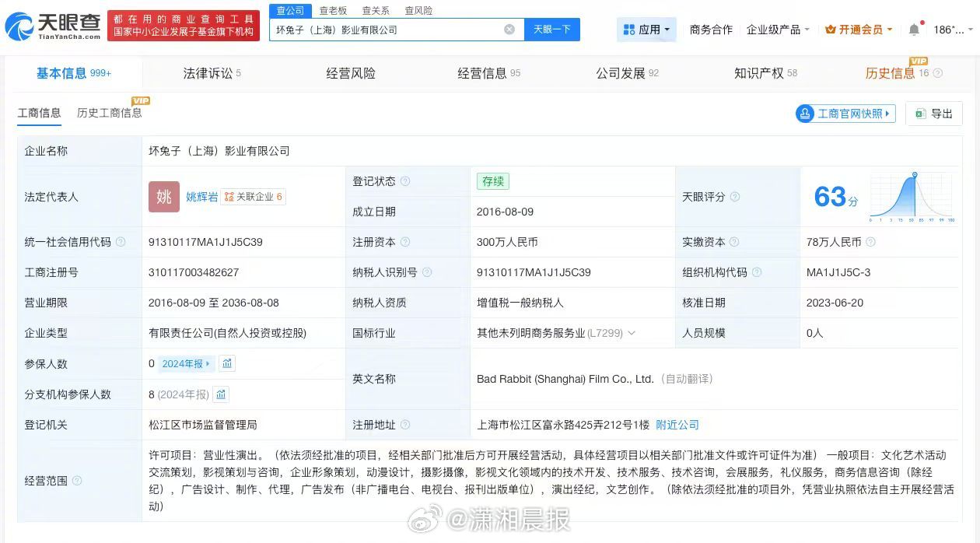
Task: Click the 工商官网快照 button
Action: (845, 114)
